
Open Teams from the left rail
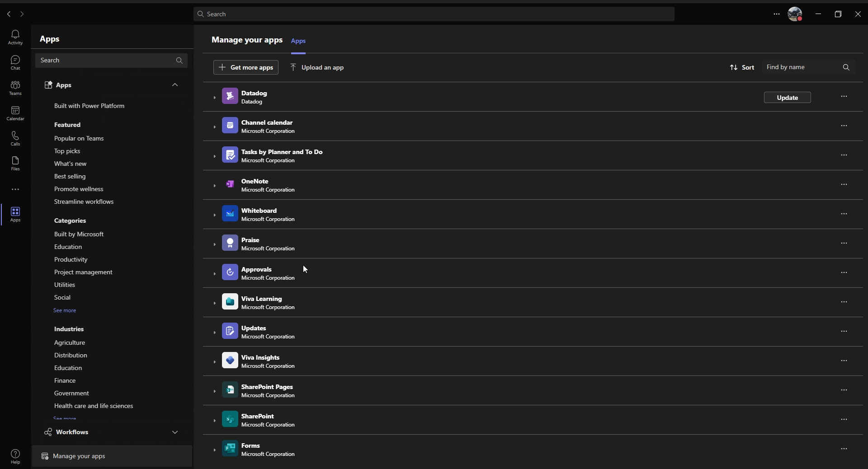point(15,88)
